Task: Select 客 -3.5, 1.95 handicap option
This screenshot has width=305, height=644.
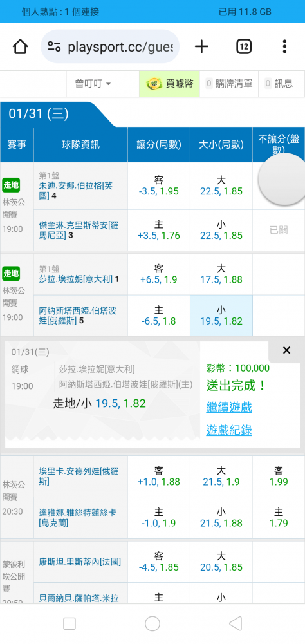Action: 159,185
